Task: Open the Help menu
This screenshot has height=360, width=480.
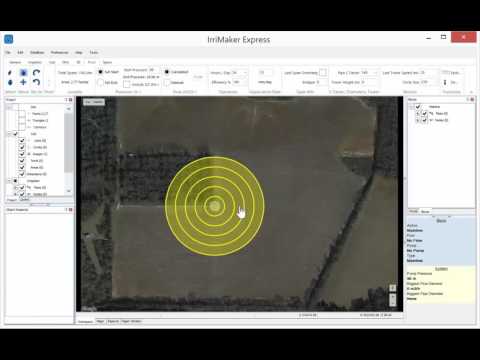Action: click(79, 52)
